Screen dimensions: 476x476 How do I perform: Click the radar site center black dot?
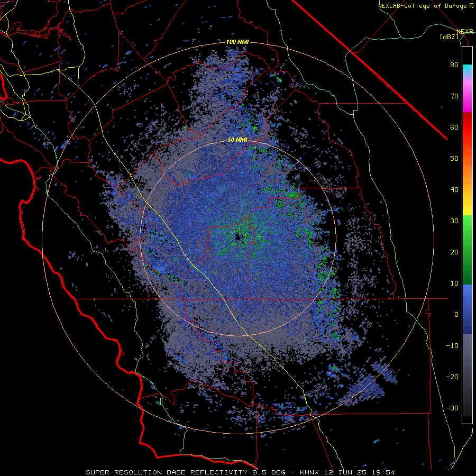point(237,237)
